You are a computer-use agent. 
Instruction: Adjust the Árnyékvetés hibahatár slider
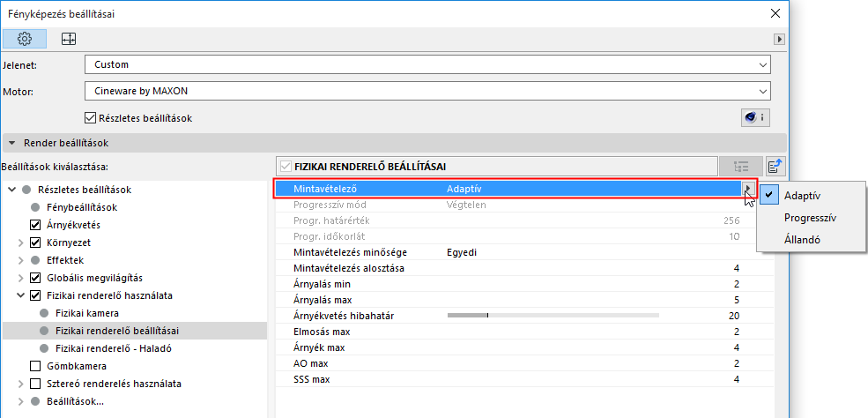coord(553,316)
